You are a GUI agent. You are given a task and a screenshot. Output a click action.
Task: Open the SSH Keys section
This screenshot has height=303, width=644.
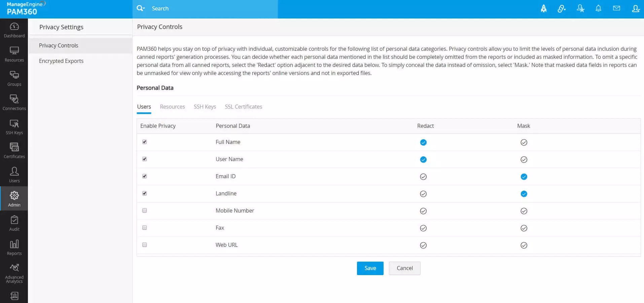pyautogui.click(x=14, y=126)
